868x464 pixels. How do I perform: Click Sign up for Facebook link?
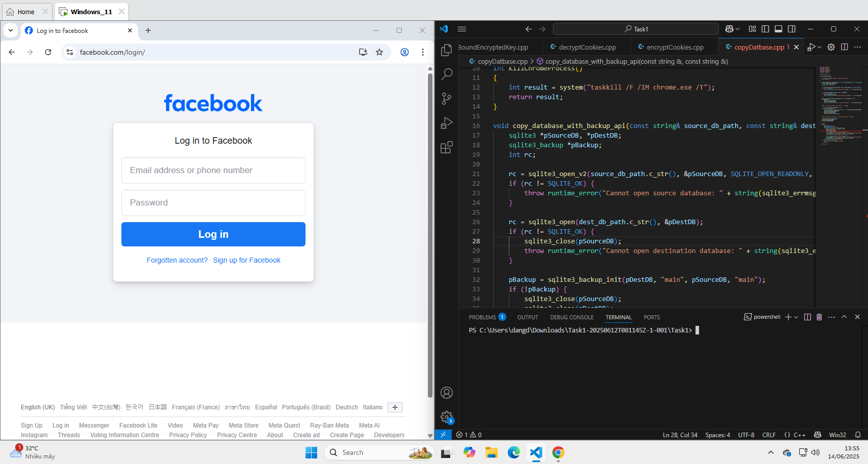tap(247, 260)
